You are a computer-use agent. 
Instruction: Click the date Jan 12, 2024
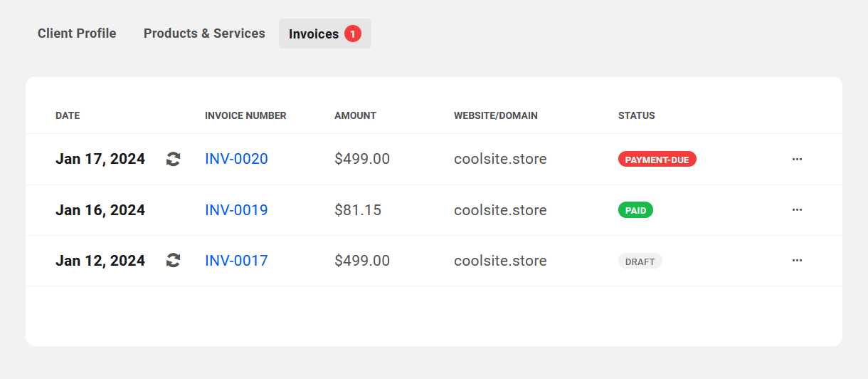point(100,261)
